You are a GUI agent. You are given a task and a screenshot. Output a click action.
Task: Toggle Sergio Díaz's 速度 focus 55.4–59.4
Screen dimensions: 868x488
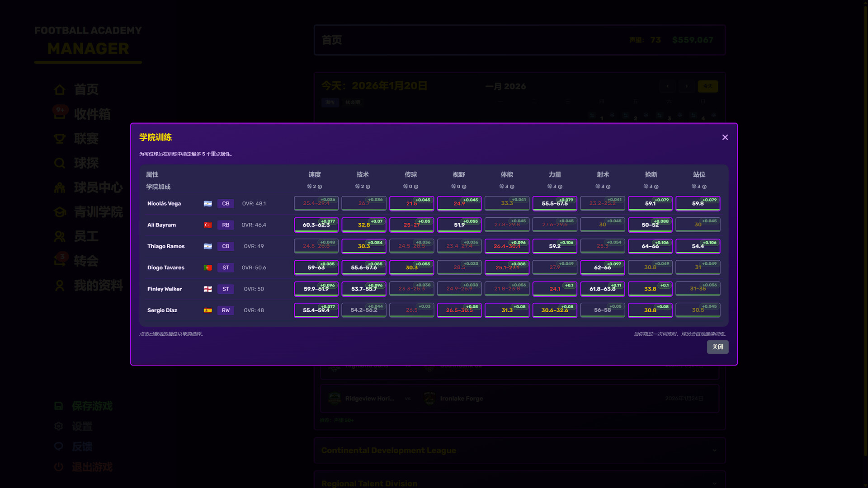click(x=316, y=310)
